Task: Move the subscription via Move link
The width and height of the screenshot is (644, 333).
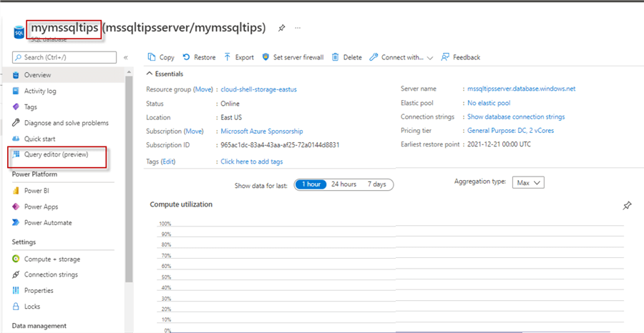Action: 193,131
